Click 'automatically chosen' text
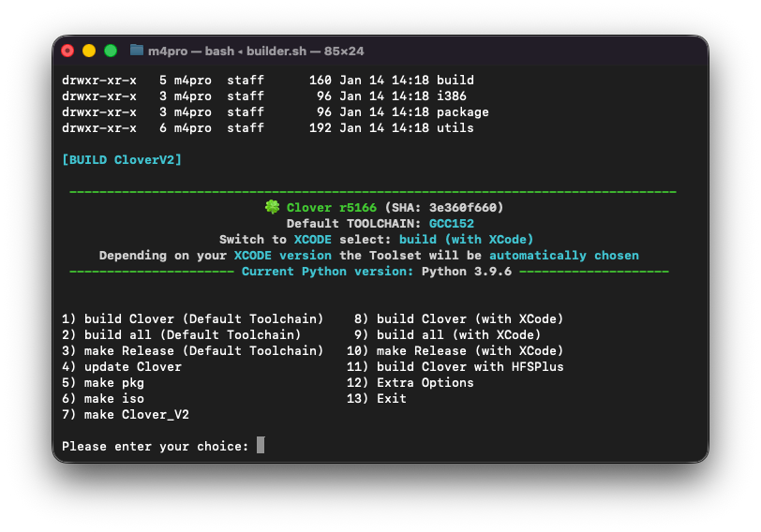Image resolution: width=761 pixels, height=532 pixels. 564,256
